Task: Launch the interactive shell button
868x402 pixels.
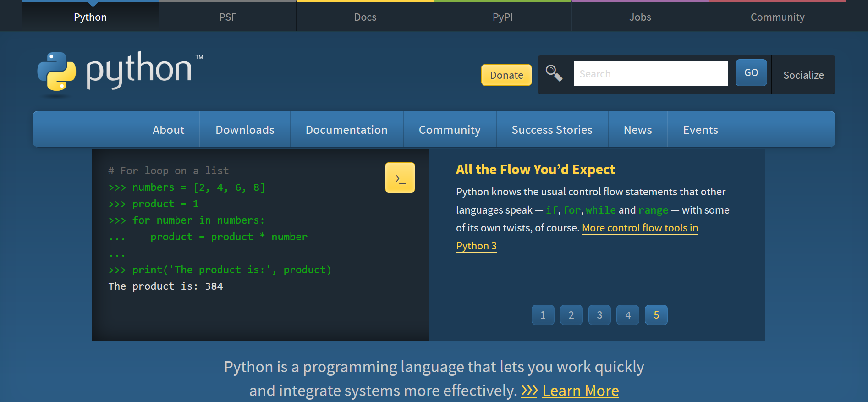Action: coord(400,177)
